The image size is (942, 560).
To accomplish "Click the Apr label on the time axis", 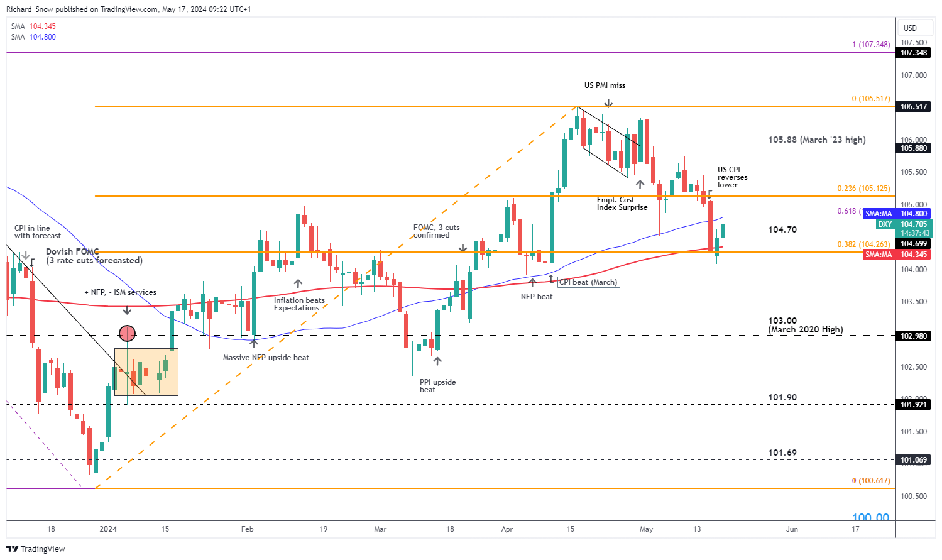I will (x=507, y=529).
